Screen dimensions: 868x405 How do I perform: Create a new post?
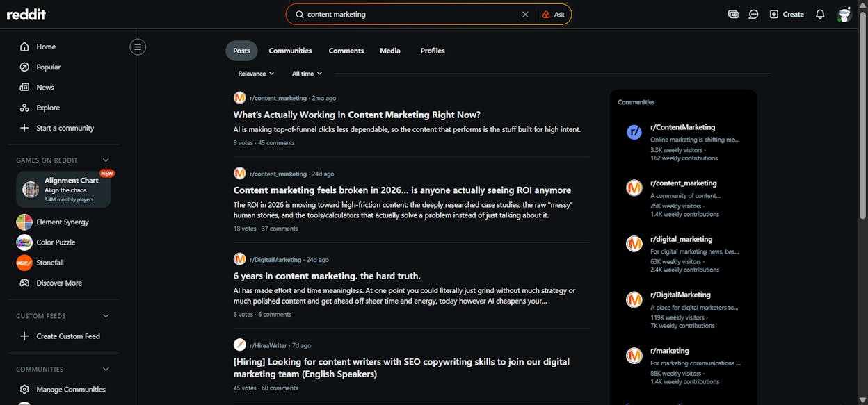tap(787, 14)
